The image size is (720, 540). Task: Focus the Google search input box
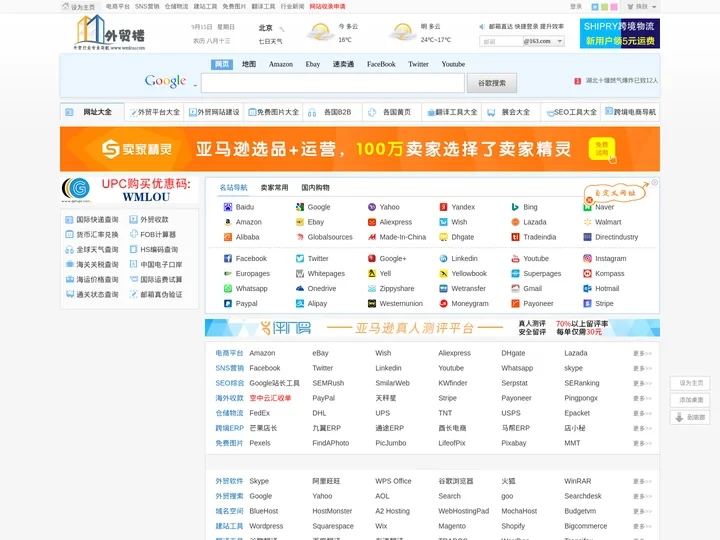click(x=332, y=83)
